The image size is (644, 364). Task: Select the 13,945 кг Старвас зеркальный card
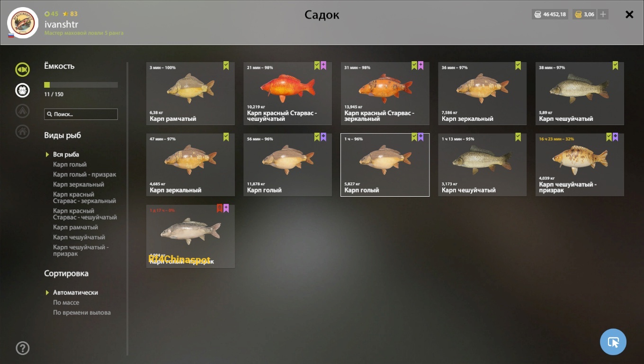385,93
